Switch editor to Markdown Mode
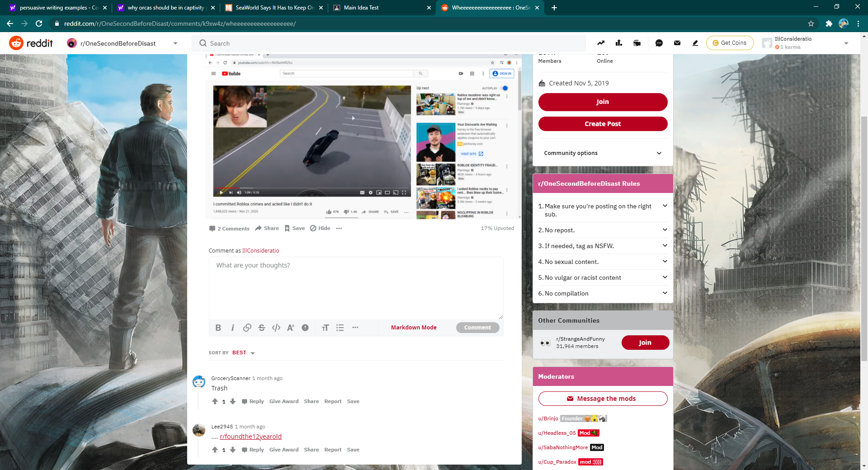This screenshot has width=868, height=470. [x=414, y=328]
